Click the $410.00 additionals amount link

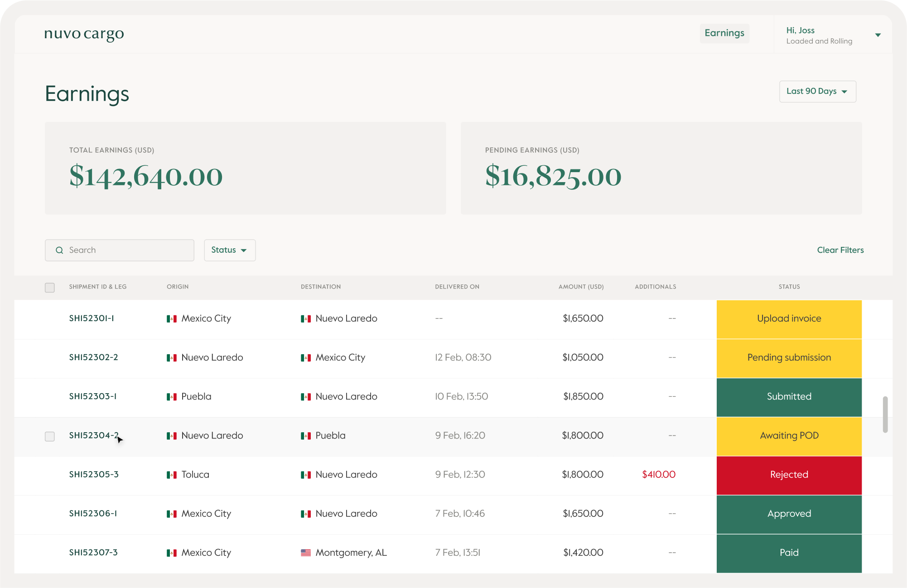click(x=658, y=474)
